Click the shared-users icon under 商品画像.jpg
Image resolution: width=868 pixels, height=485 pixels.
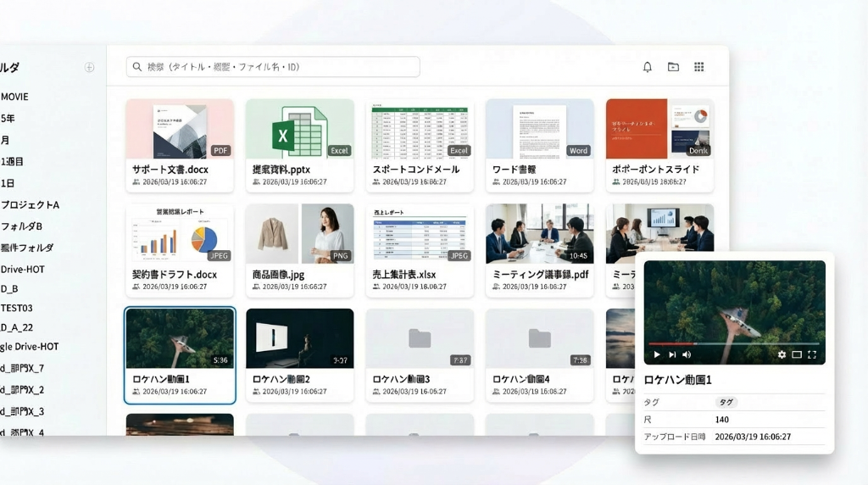click(x=256, y=287)
